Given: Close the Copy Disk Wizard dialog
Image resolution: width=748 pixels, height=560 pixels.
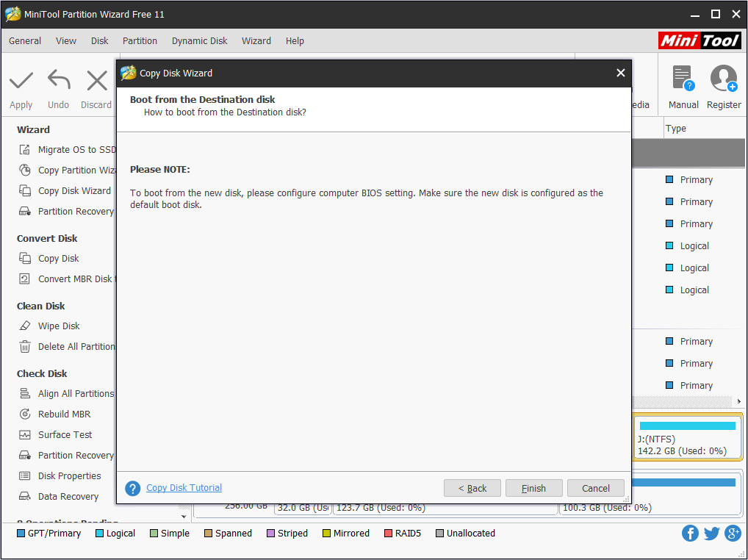Looking at the screenshot, I should coord(621,73).
